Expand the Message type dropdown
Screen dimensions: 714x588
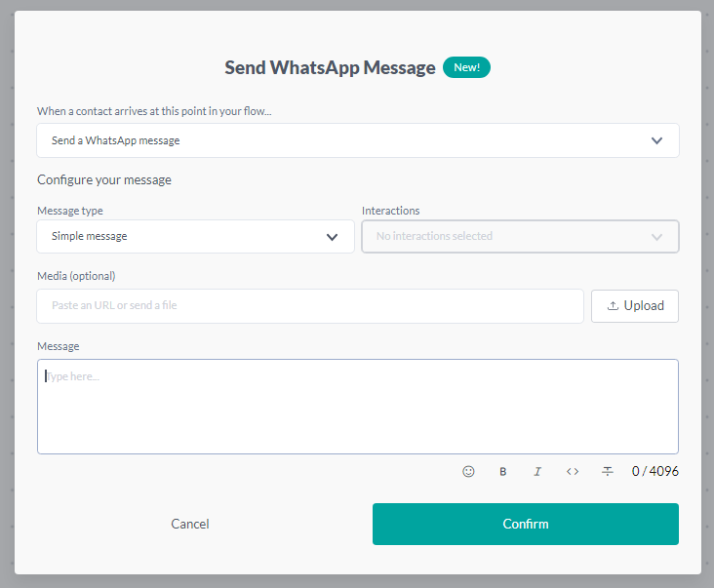[195, 237]
